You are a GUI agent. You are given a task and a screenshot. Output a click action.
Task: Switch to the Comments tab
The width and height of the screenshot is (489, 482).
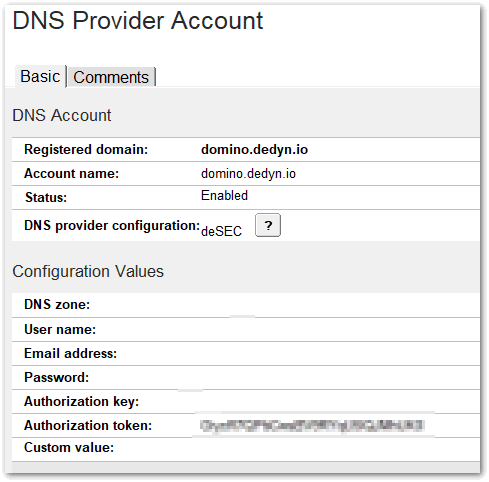[111, 77]
